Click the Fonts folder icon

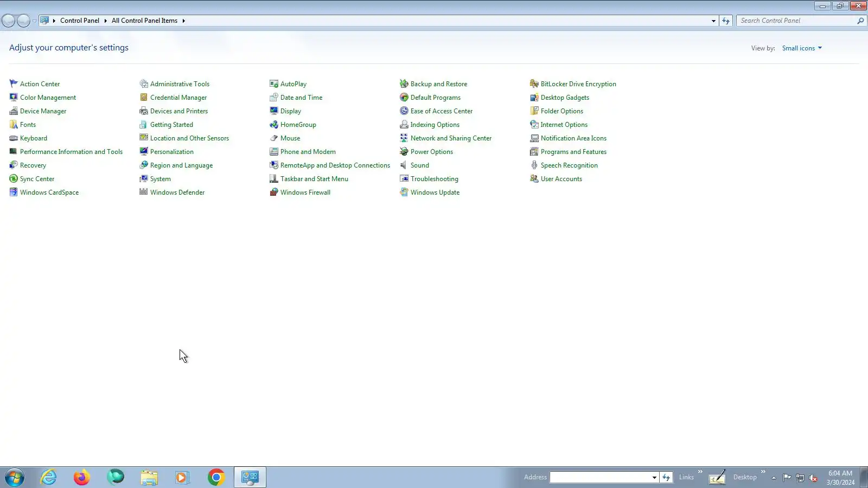(x=14, y=124)
